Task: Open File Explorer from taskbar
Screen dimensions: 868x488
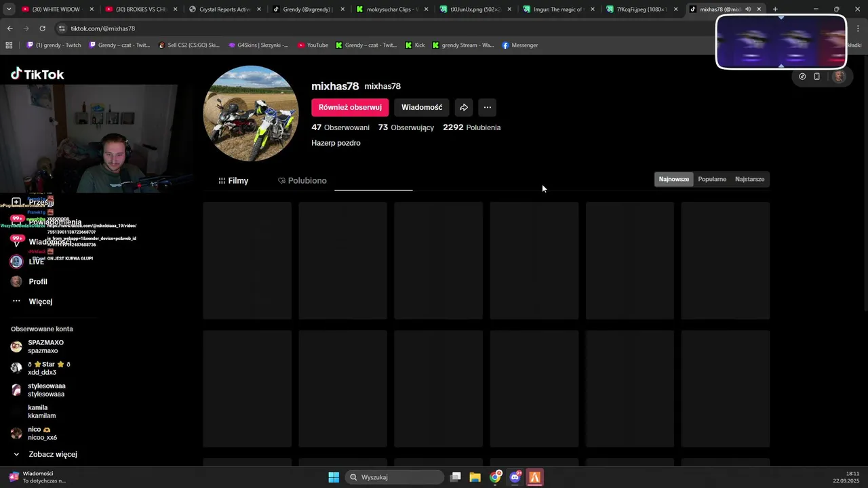Action: tap(475, 477)
